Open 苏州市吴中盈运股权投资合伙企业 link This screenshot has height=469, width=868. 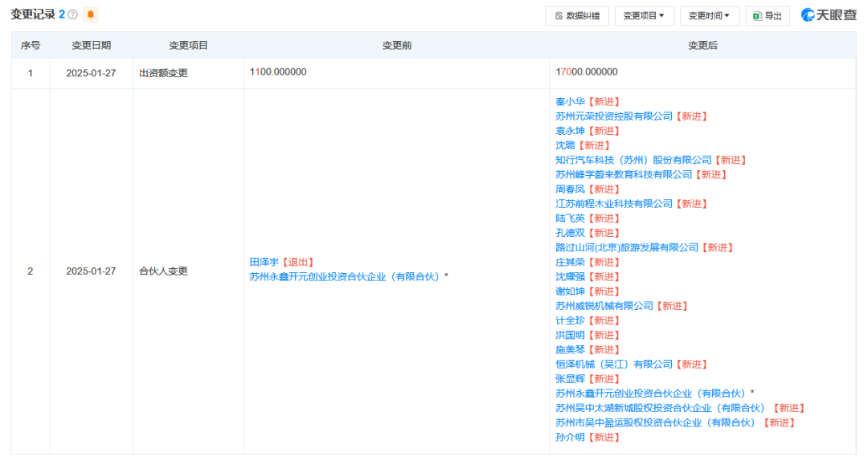point(655,422)
